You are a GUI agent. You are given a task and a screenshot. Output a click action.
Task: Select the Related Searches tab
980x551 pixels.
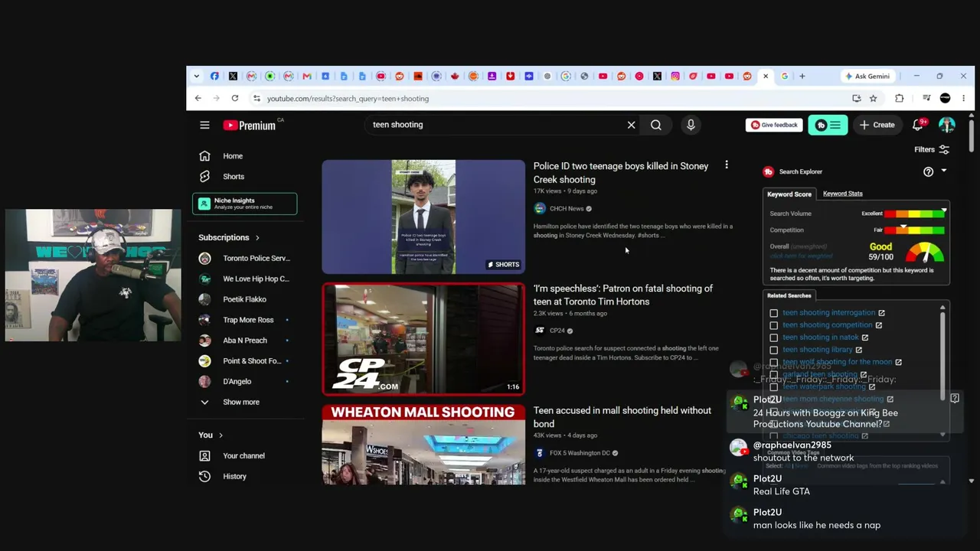[789, 295]
